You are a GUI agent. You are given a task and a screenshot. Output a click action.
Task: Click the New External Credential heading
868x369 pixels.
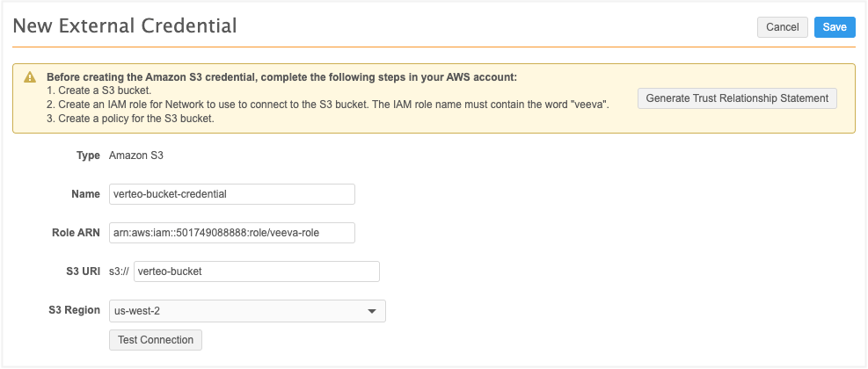125,26
